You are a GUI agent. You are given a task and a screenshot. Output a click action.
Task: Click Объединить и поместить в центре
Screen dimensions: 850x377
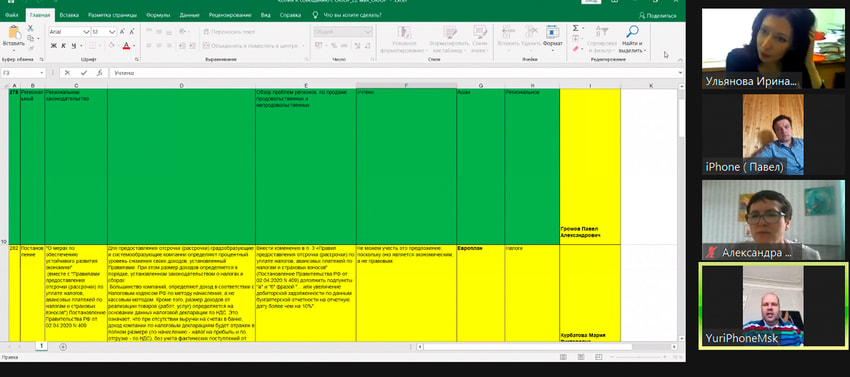click(x=253, y=46)
